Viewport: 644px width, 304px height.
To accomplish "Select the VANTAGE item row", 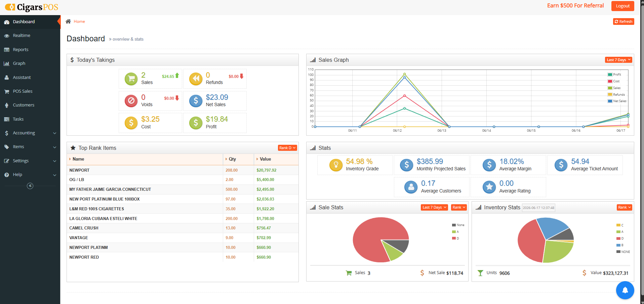I will [183, 238].
